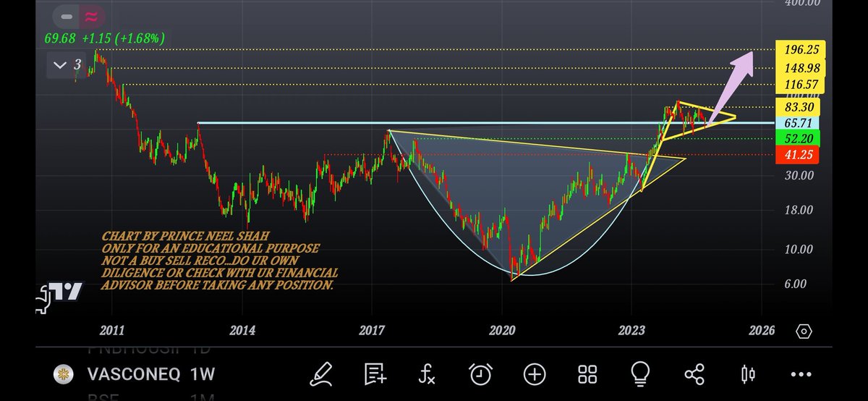Screen dimensions: 868x401
Task: Click the 2017 time axis label
Action: pos(372,331)
